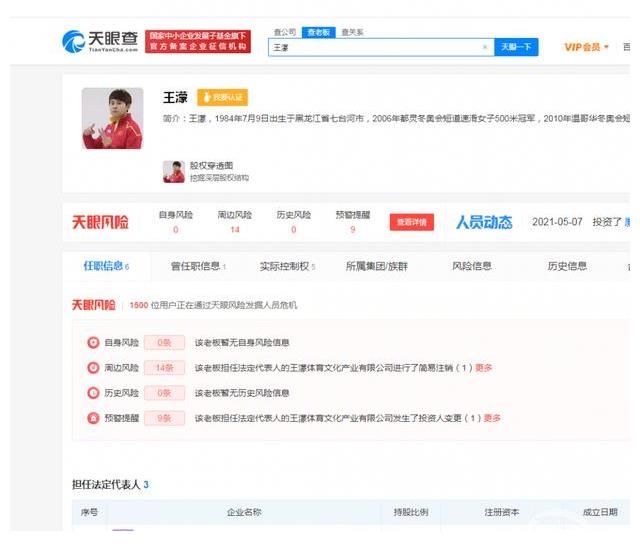The height and width of the screenshot is (551, 640).
Task: Click the 注册资本 column header
Action: [x=502, y=512]
